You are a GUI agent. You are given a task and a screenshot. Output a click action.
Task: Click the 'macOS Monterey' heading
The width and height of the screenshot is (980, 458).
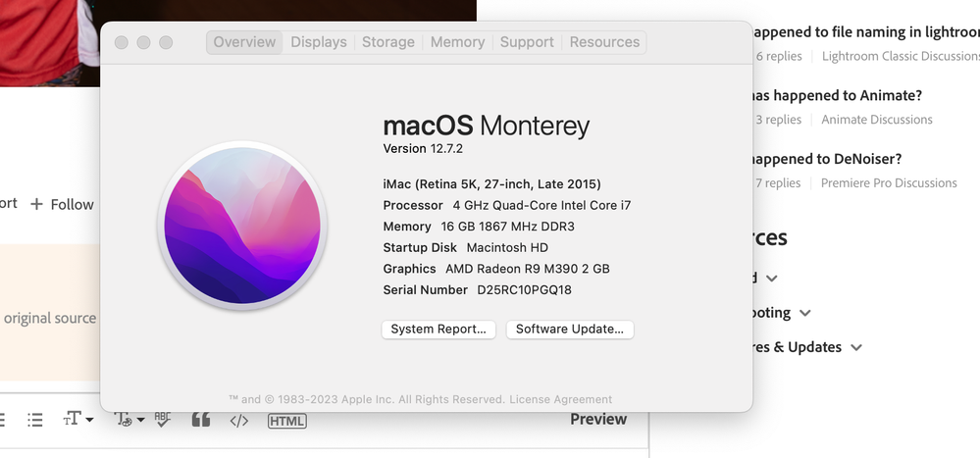[x=487, y=127]
